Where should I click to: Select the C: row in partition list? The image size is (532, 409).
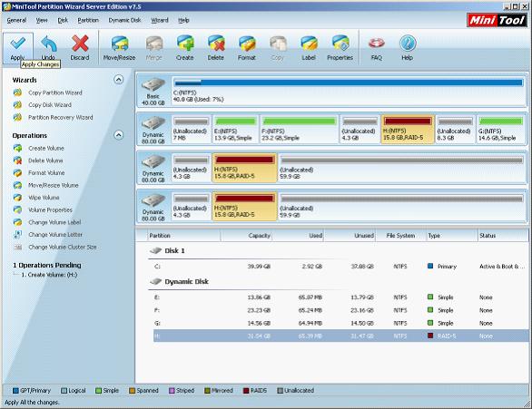click(340, 267)
